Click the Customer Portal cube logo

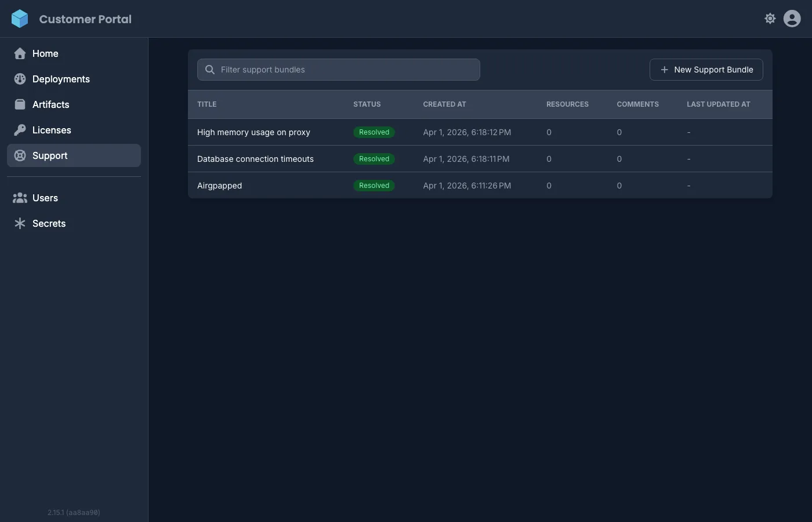(x=20, y=18)
